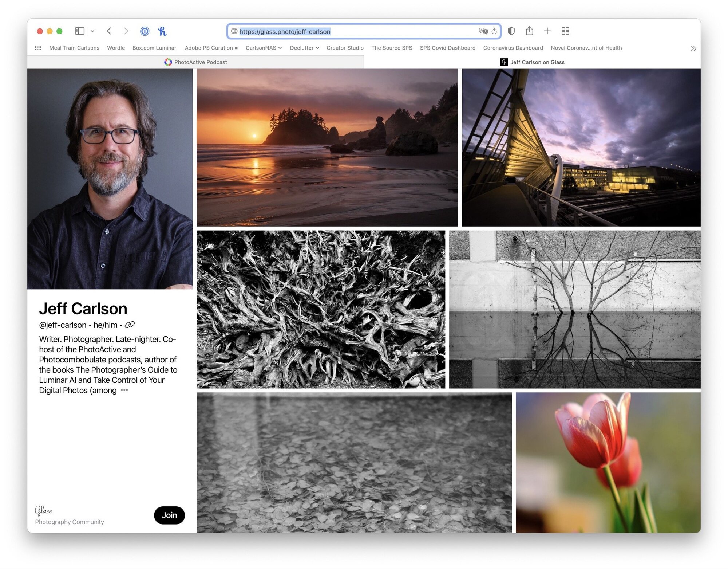This screenshot has height=569, width=728.
Task: Open Jeff Carlson's profile portrait
Action: 110,179
